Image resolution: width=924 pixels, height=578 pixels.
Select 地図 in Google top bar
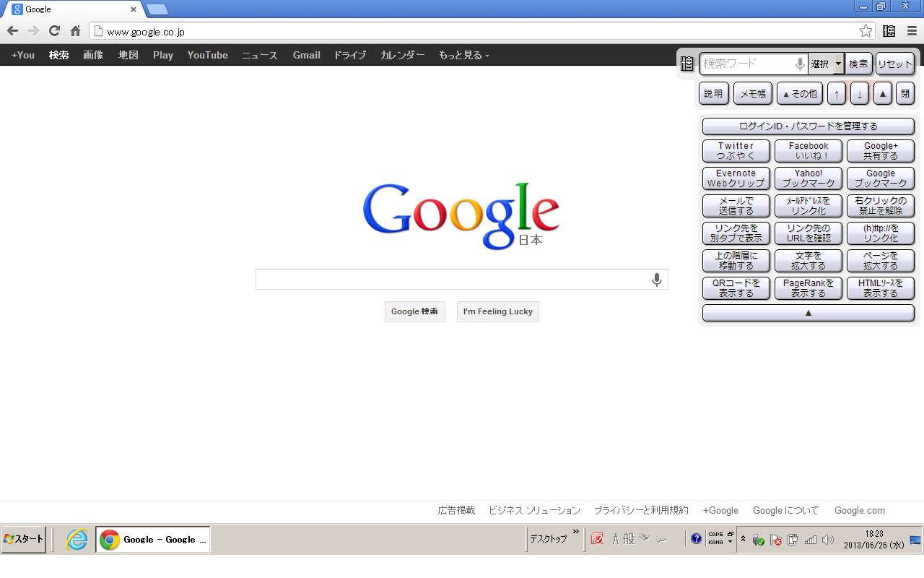tap(128, 55)
